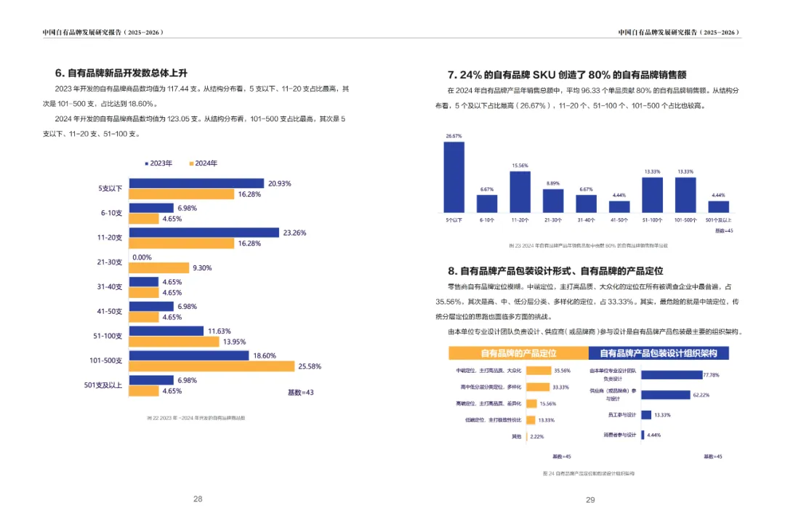Click the "基数=43" note

click(300, 392)
